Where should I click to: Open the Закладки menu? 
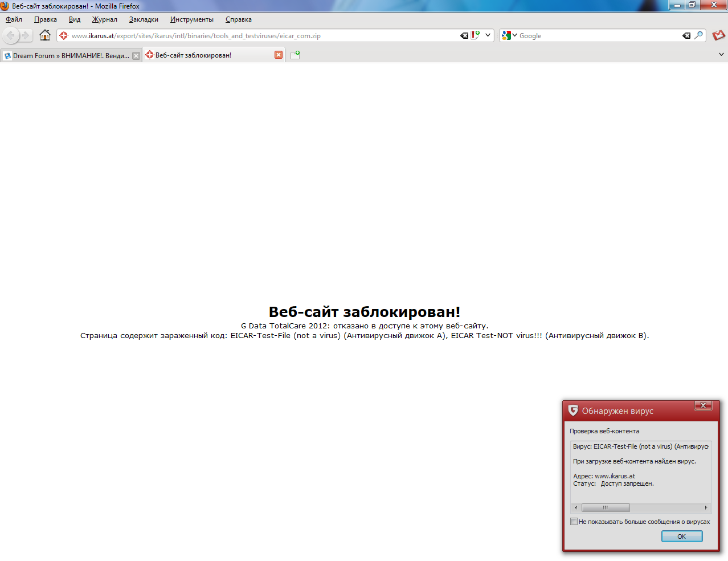(144, 19)
